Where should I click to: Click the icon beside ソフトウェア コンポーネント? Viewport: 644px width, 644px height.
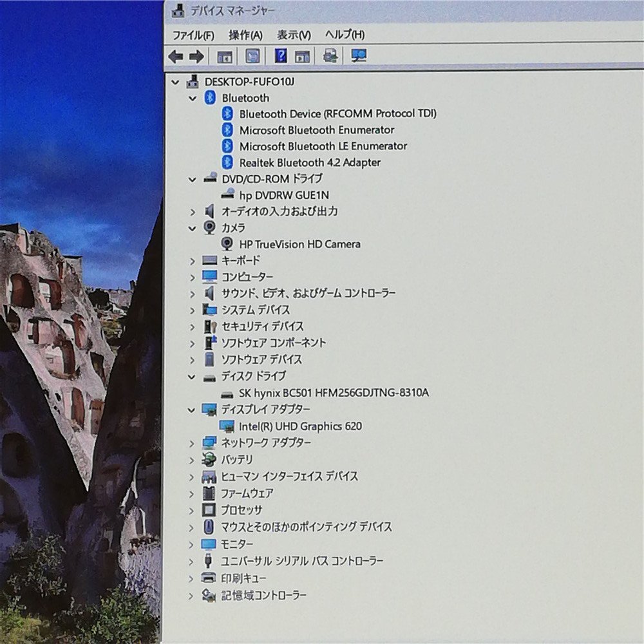coord(211,343)
